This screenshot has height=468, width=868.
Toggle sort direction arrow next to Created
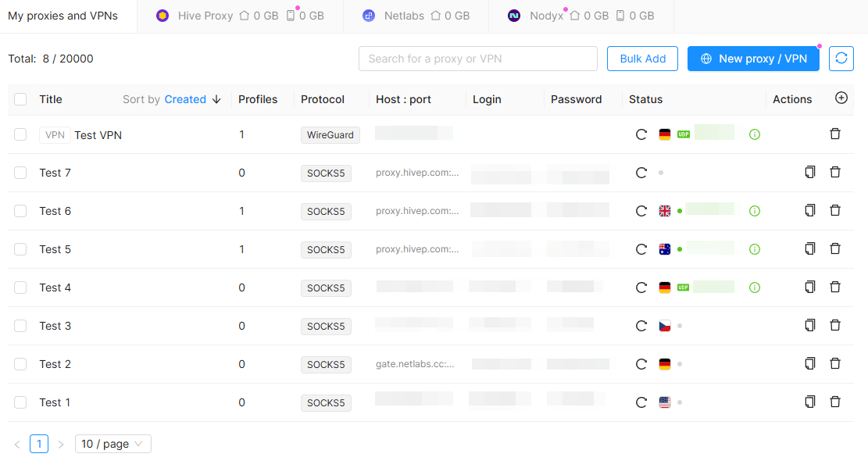(216, 99)
